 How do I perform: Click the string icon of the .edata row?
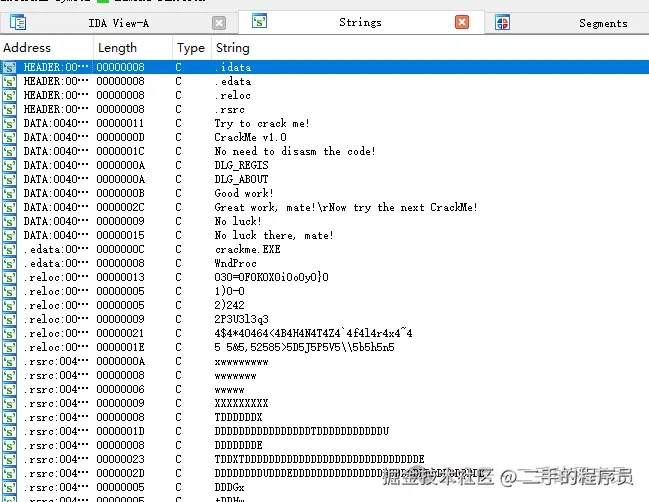(10, 82)
